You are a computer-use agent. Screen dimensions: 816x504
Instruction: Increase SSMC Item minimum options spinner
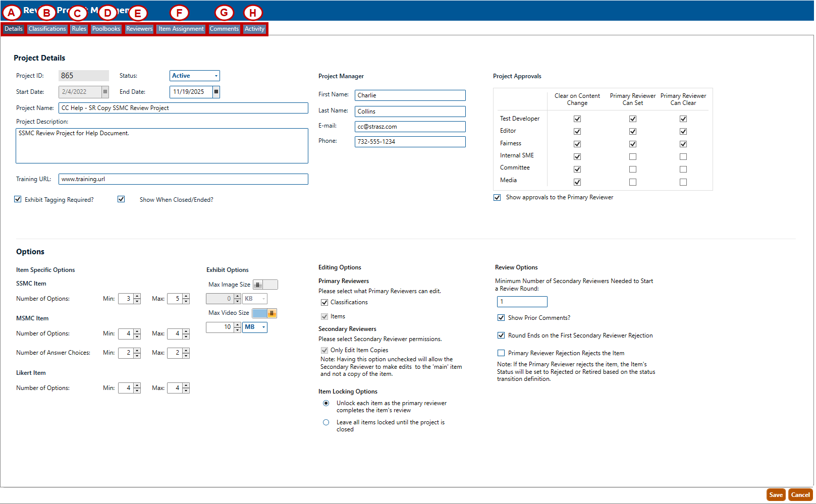tap(137, 296)
